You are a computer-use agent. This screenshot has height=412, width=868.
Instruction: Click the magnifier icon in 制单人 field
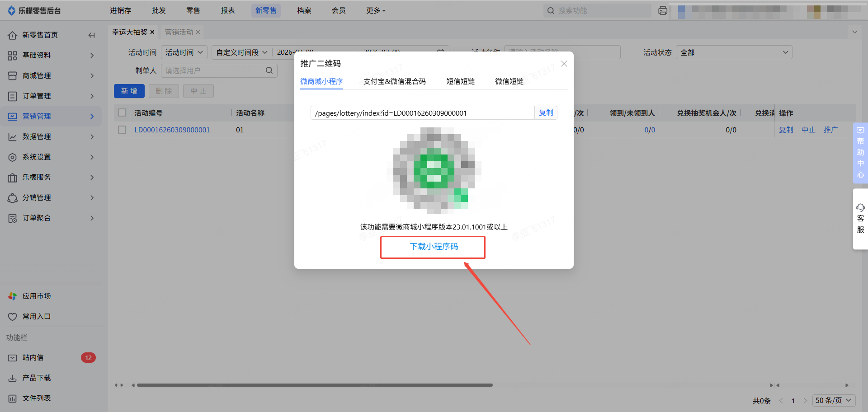point(269,70)
